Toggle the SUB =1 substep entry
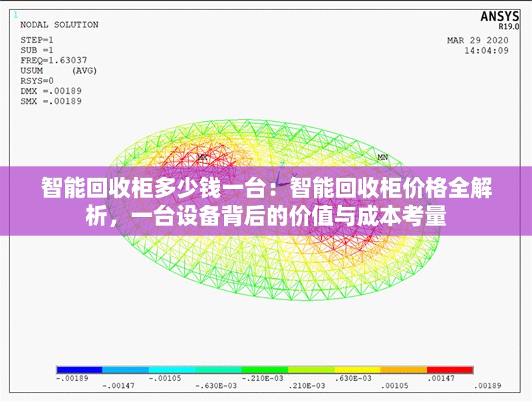The width and height of the screenshot is (532, 402). (37, 49)
